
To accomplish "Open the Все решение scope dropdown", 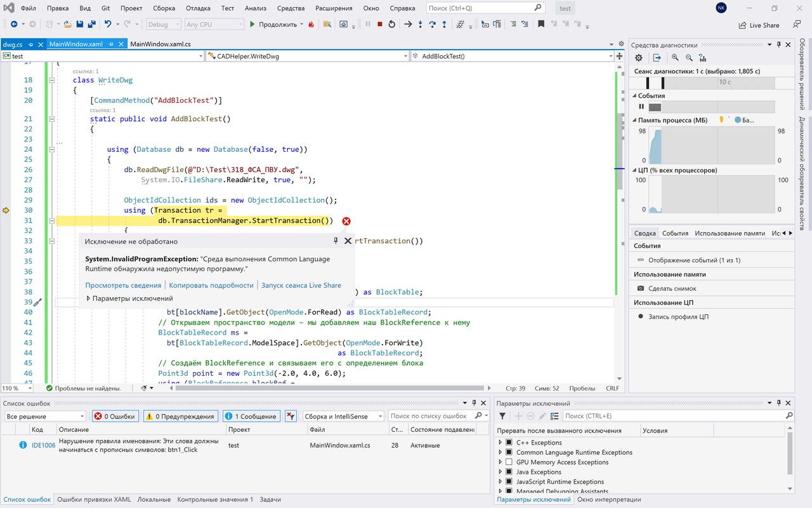I will click(44, 416).
